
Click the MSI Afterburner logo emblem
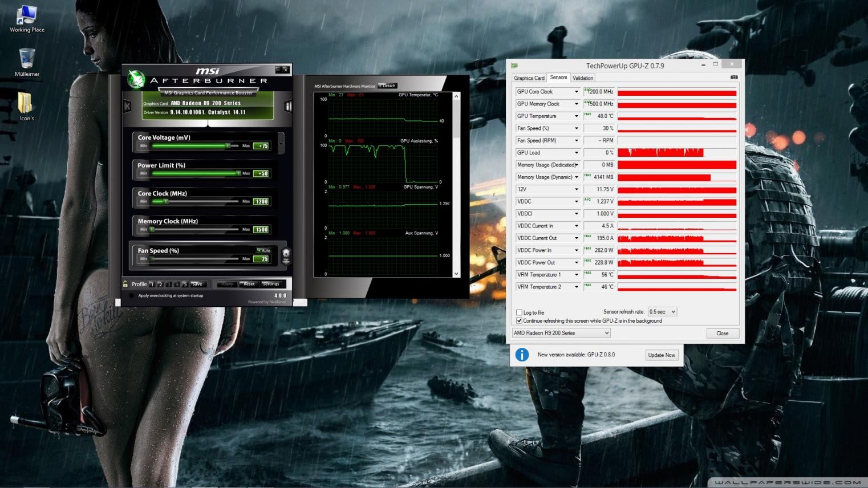tap(136, 79)
